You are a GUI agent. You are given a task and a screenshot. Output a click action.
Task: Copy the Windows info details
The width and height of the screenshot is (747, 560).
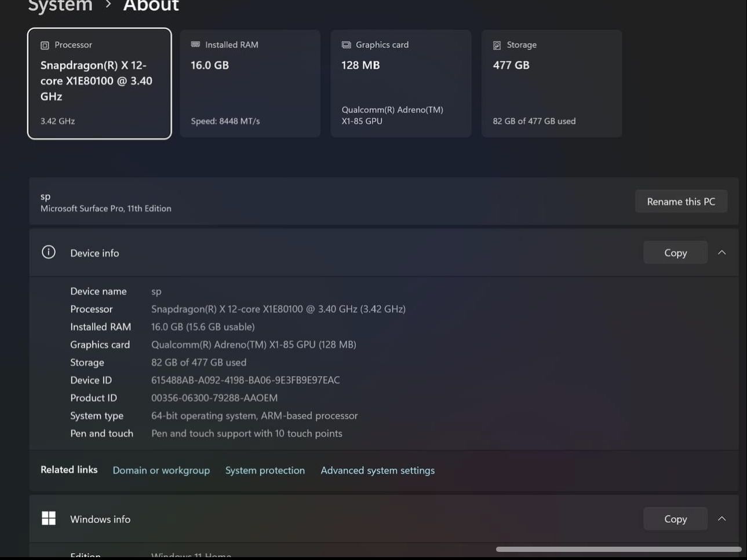coord(675,519)
